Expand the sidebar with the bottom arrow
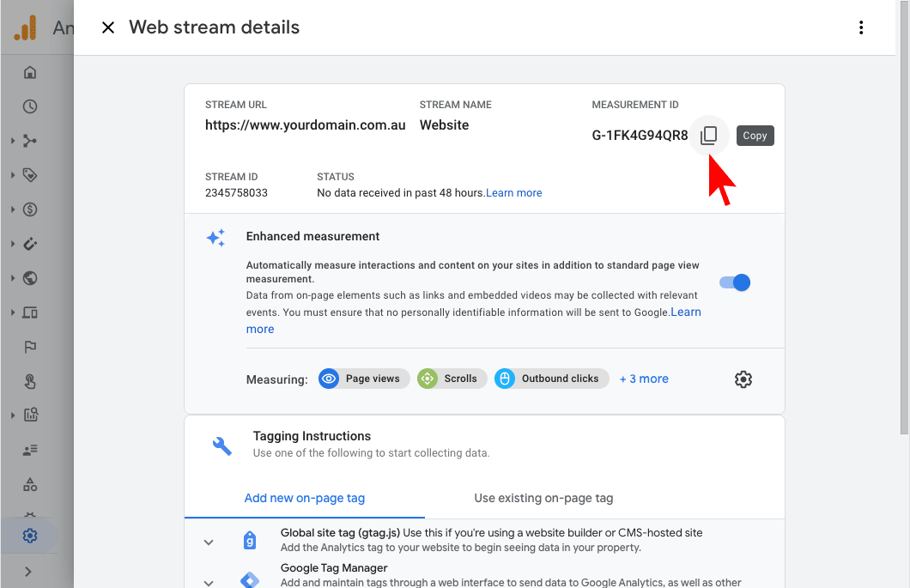The width and height of the screenshot is (910, 588). 28,572
